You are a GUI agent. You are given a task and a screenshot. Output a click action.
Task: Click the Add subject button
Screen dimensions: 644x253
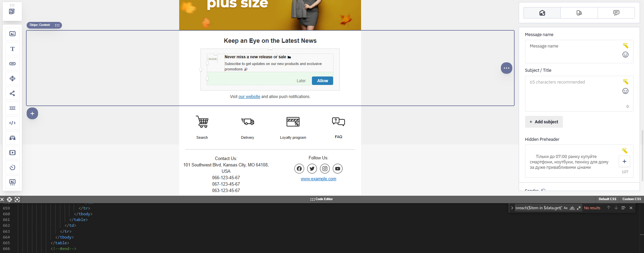(x=544, y=122)
